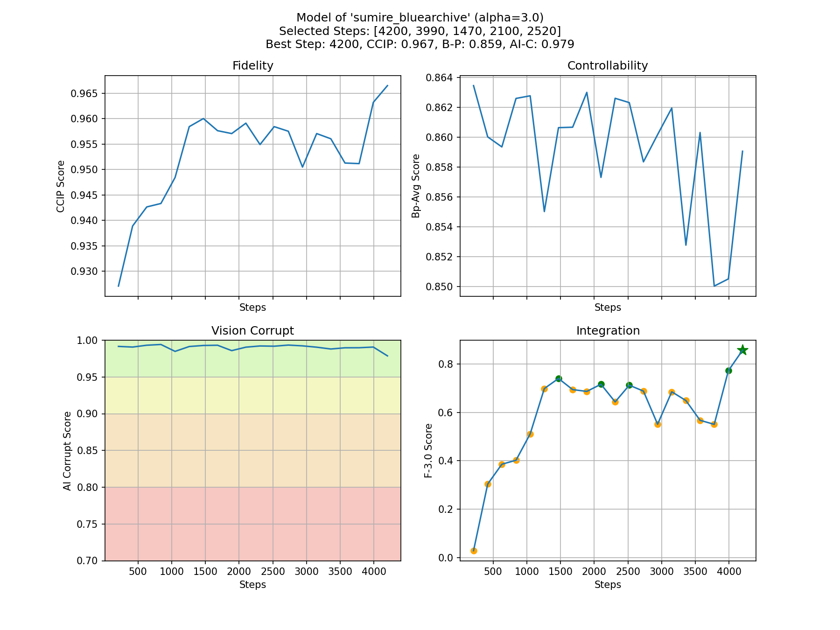Click the 1.00 tick on Vision Corrupt axis
Viewport: 840px width, 630px height.
point(88,341)
